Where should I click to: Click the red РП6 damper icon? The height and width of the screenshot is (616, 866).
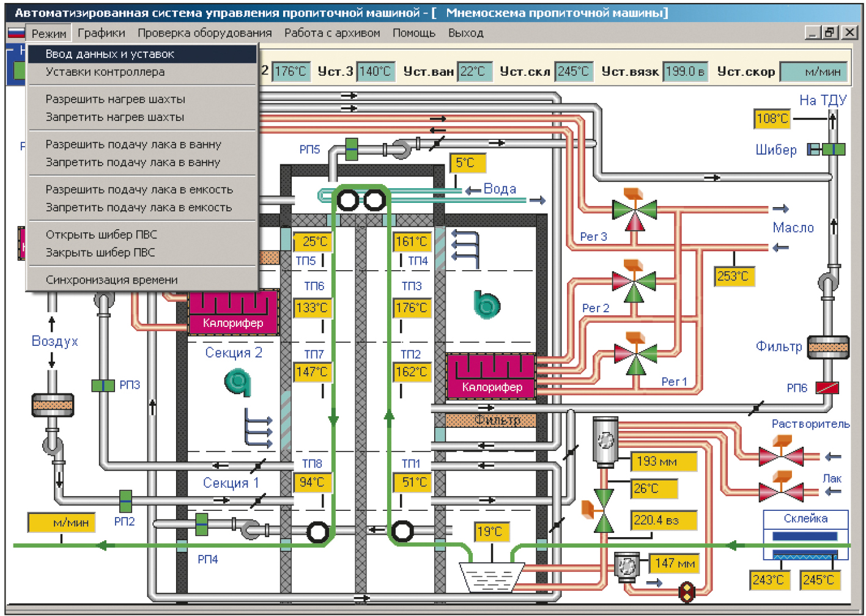pyautogui.click(x=827, y=387)
